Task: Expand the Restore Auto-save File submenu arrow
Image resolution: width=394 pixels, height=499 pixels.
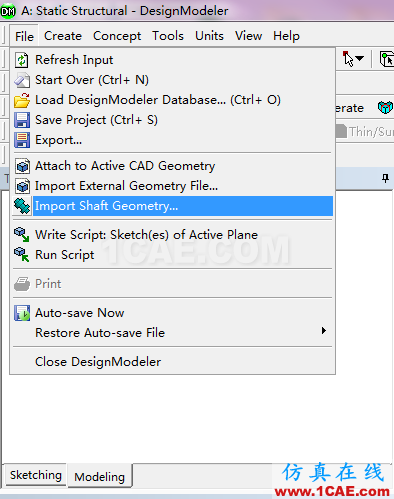Action: (x=323, y=331)
